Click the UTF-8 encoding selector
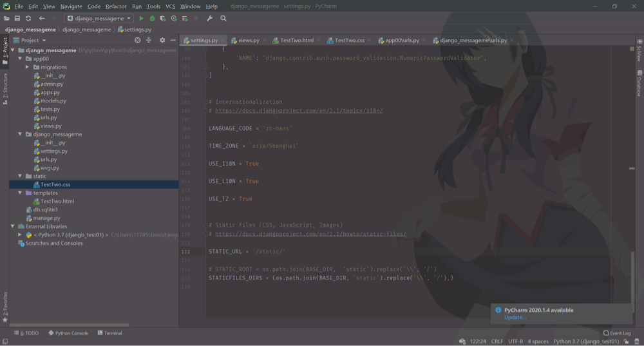 point(515,341)
